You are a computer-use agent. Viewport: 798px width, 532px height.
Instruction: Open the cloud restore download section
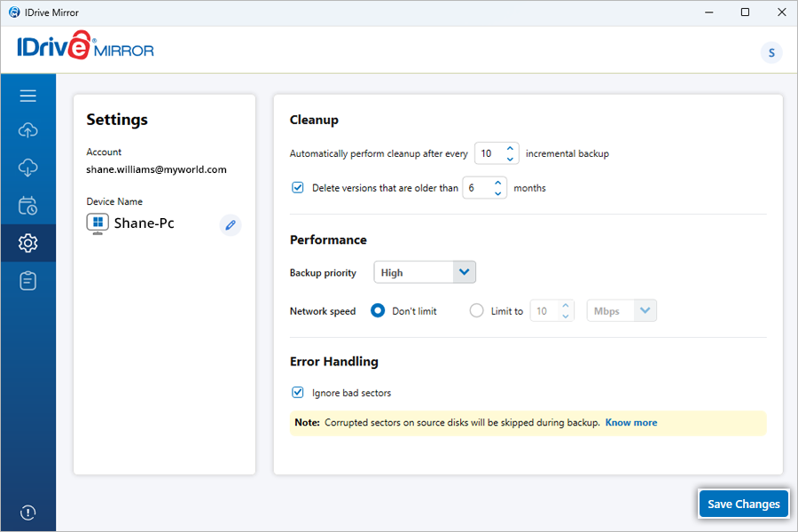[27, 168]
